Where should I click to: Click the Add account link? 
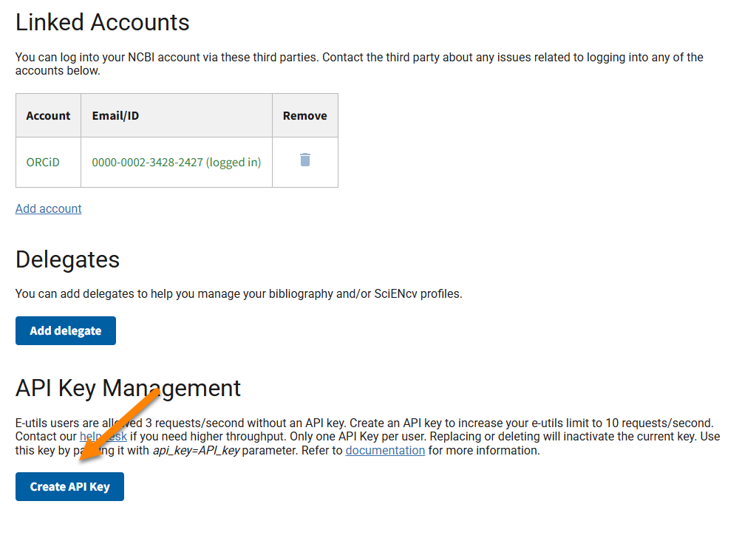pos(49,208)
